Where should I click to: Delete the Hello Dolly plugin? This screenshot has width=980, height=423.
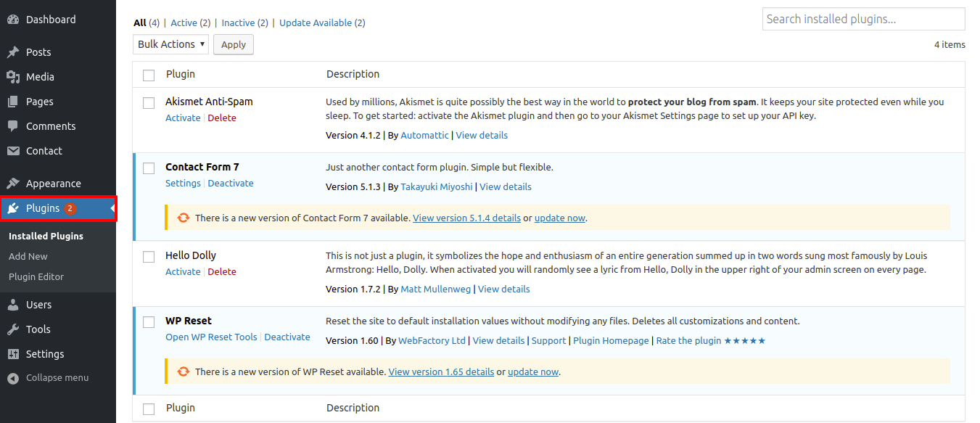click(x=222, y=271)
